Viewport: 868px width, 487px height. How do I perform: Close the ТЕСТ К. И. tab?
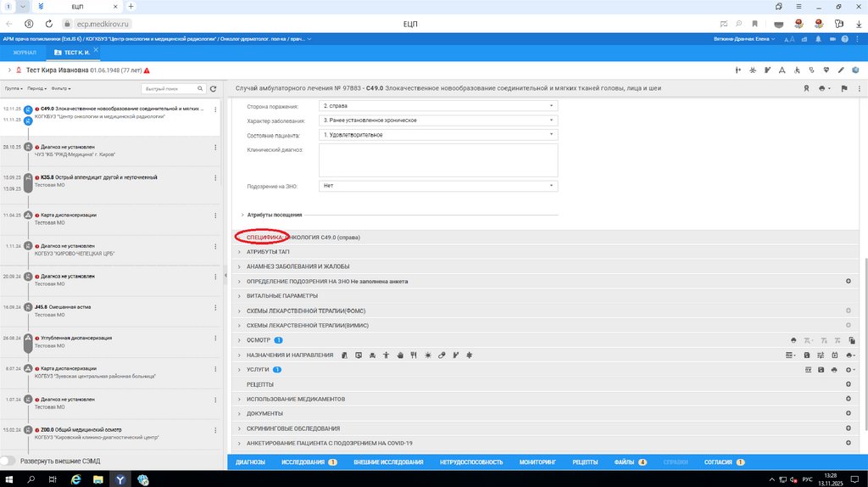tap(96, 50)
